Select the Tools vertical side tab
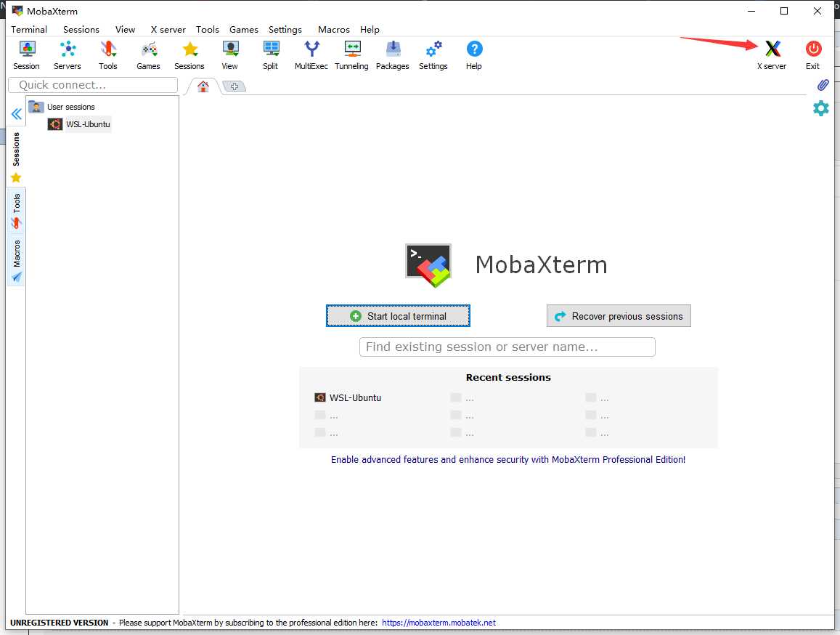The width and height of the screenshot is (840, 635). [16, 210]
